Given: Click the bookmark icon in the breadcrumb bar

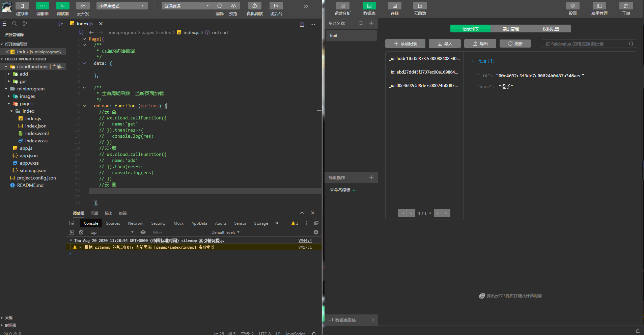Looking at the screenshot, I should click(x=81, y=32).
